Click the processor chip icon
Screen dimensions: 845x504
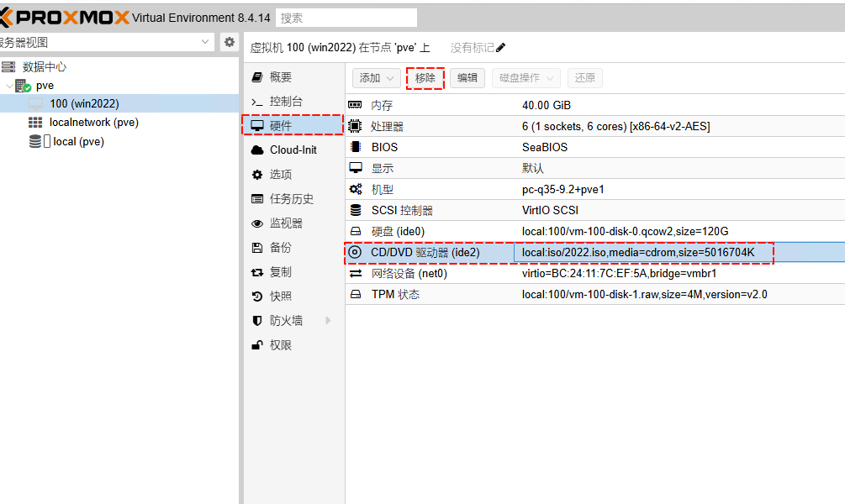[355, 126]
